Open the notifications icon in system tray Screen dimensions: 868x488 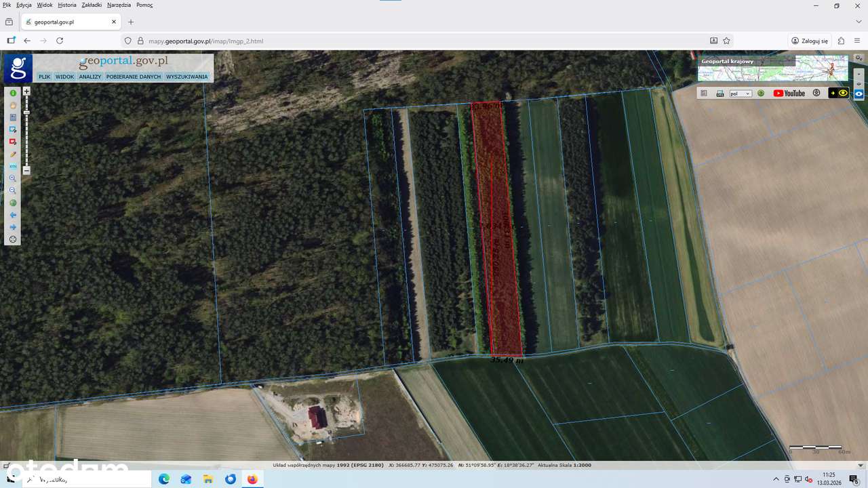point(854,479)
